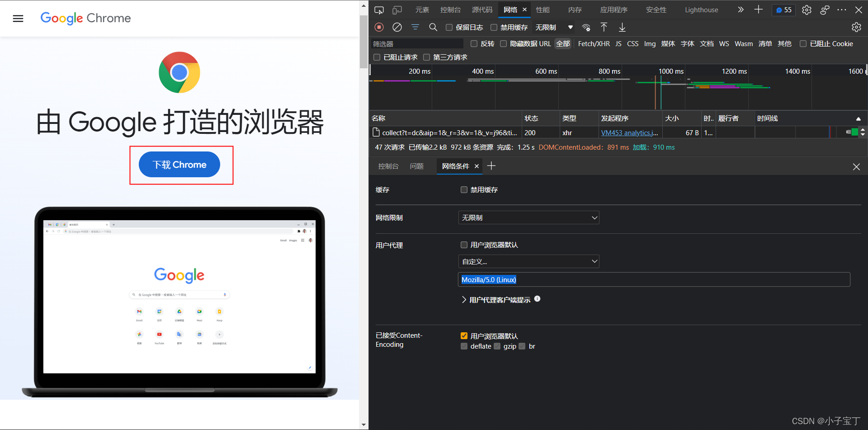The image size is (868, 430).
Task: Enable 已阻止 Cookie checkbox
Action: (803, 44)
